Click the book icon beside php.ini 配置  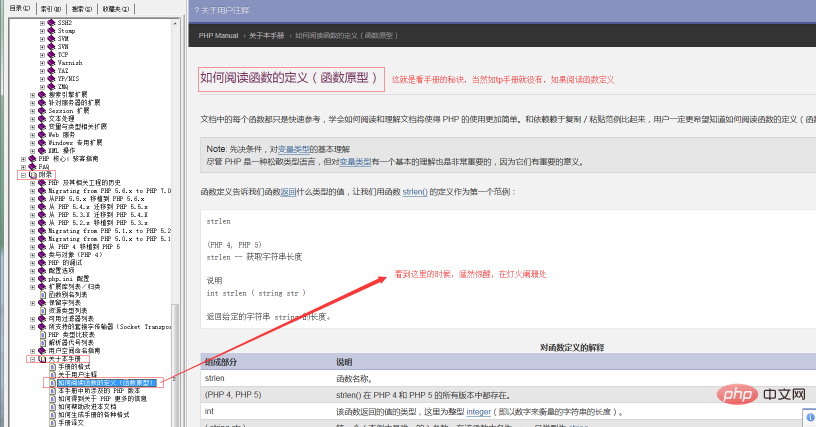click(x=42, y=279)
